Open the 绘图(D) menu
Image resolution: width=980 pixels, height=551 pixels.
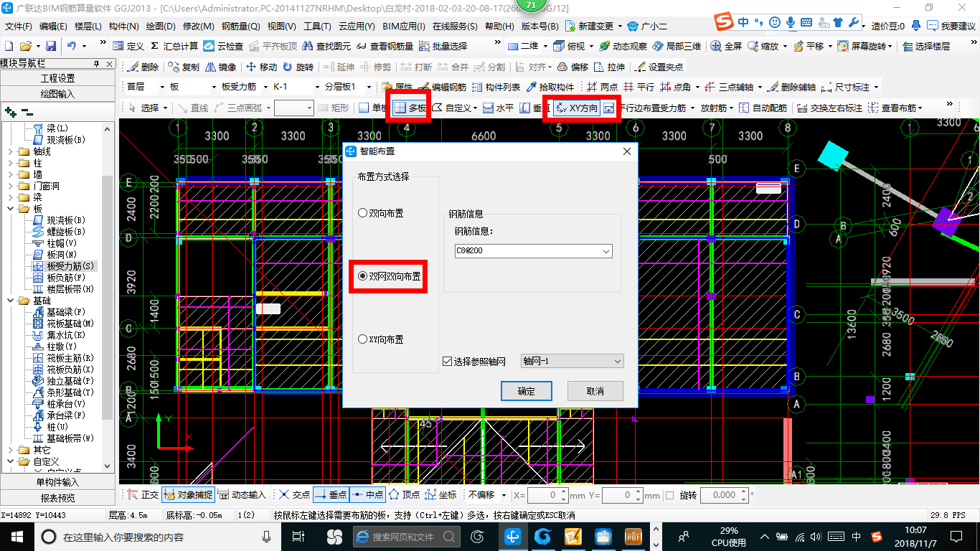point(161,27)
